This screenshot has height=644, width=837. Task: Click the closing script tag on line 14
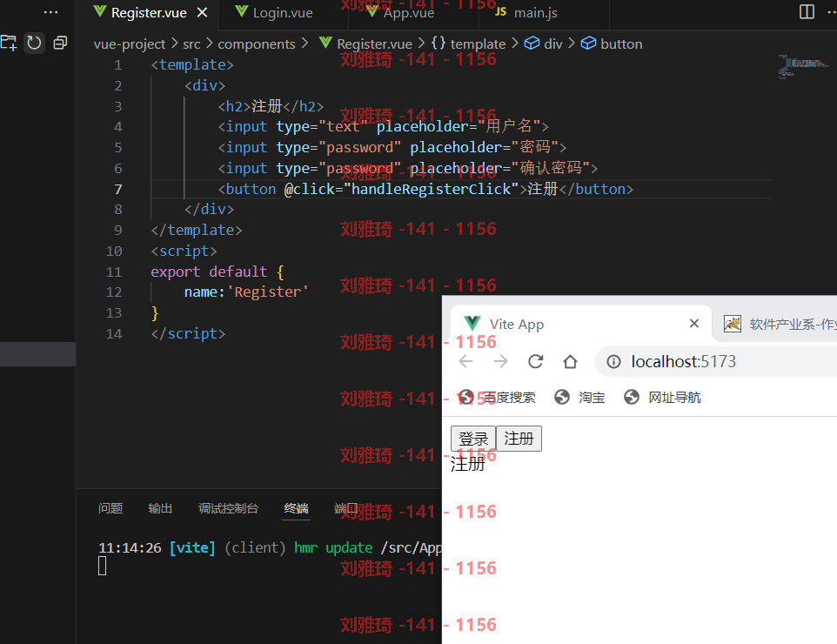pyautogui.click(x=188, y=333)
